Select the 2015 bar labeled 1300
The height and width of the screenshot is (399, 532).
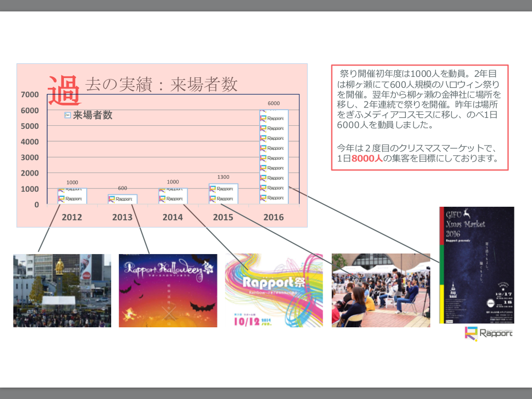pyautogui.click(x=223, y=194)
